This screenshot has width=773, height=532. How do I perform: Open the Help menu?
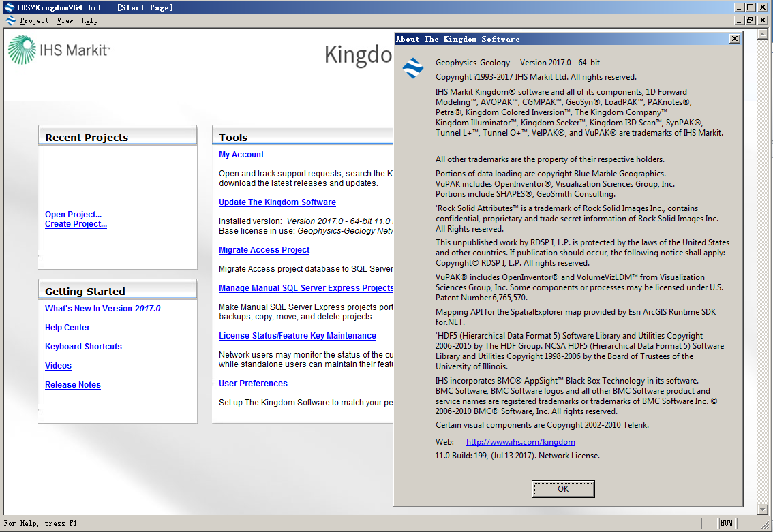[x=90, y=20]
